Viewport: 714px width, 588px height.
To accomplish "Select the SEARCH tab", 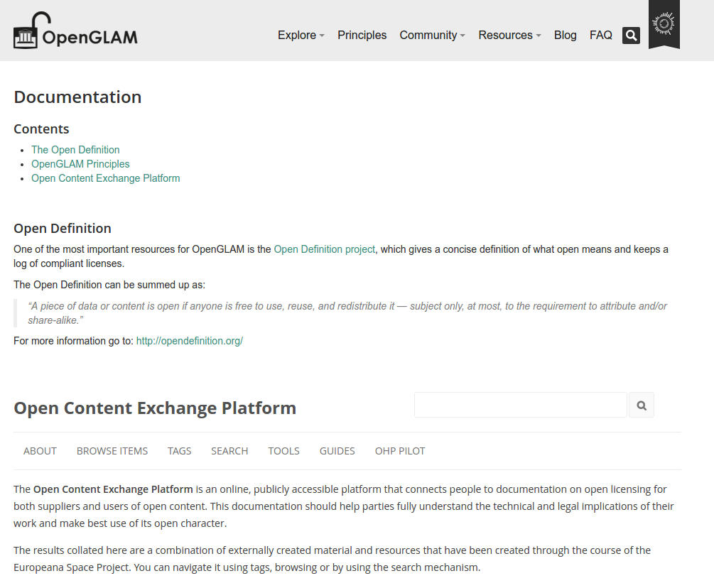I will pyautogui.click(x=229, y=451).
